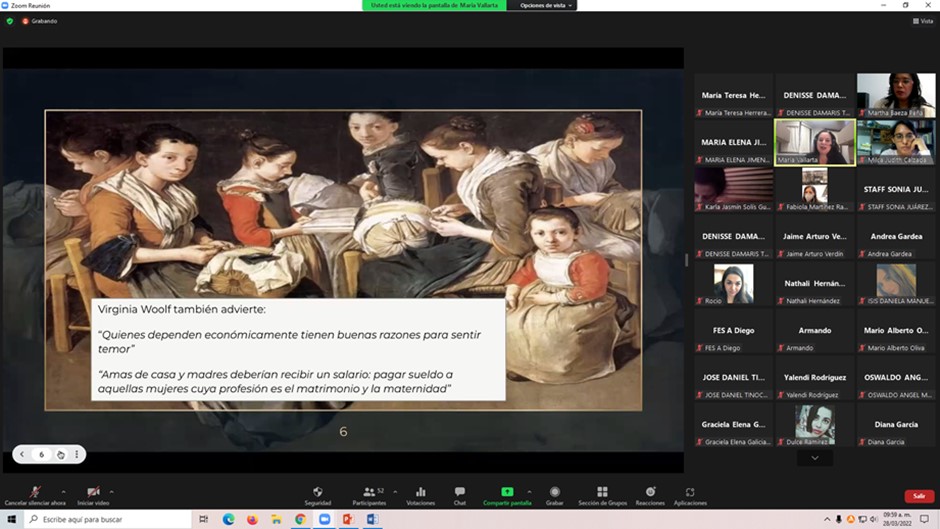
Task: Switch to Zoom in the taskbar
Action: [324, 519]
